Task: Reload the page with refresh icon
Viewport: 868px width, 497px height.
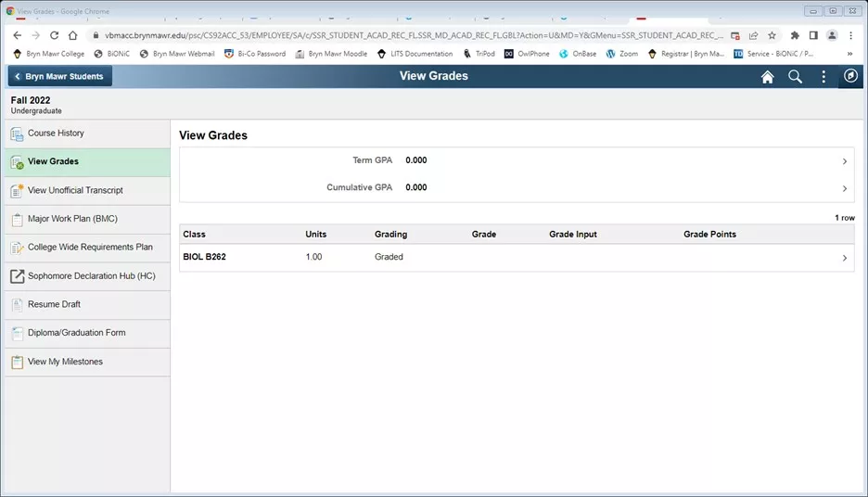Action: tap(54, 35)
